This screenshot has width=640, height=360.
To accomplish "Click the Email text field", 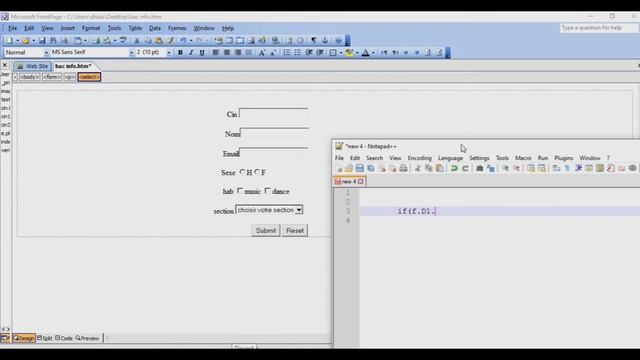I will click(x=273, y=153).
